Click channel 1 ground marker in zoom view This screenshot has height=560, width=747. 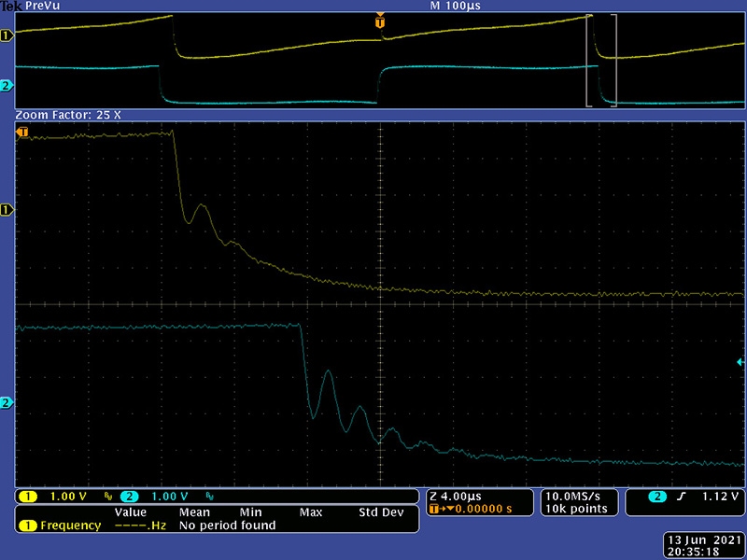tap(7, 211)
